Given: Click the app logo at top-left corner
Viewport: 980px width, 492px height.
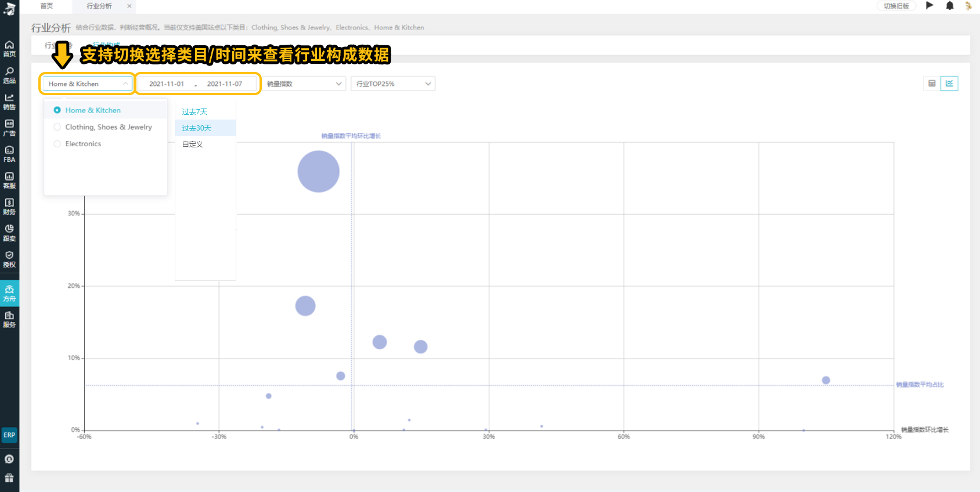Looking at the screenshot, I should click(9, 8).
